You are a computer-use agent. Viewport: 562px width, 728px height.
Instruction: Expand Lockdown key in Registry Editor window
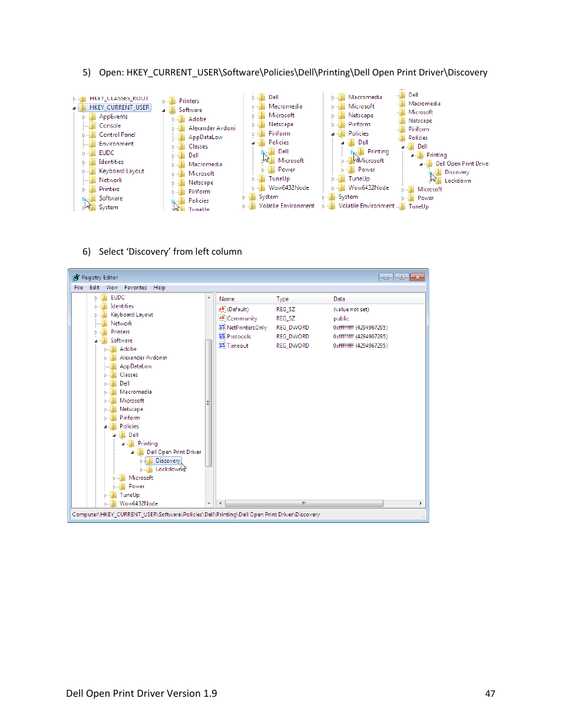141,470
